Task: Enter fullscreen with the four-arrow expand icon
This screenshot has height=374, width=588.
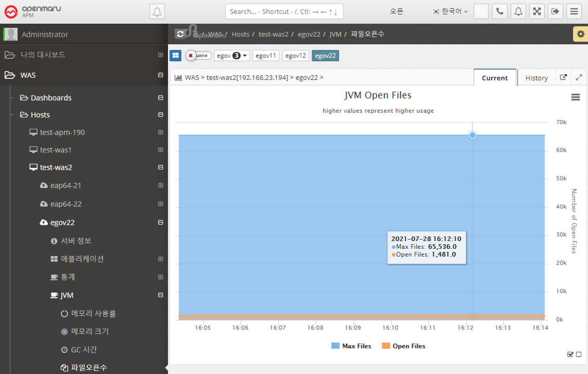Action: 537,11
